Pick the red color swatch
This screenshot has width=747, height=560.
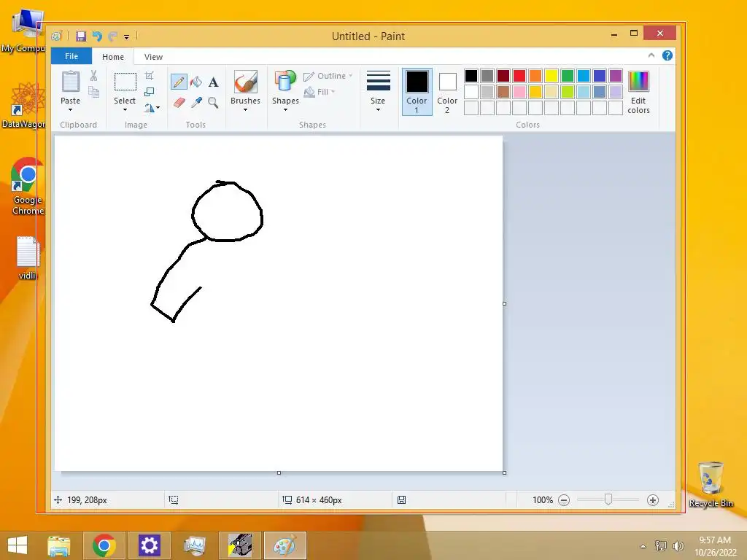pos(519,76)
